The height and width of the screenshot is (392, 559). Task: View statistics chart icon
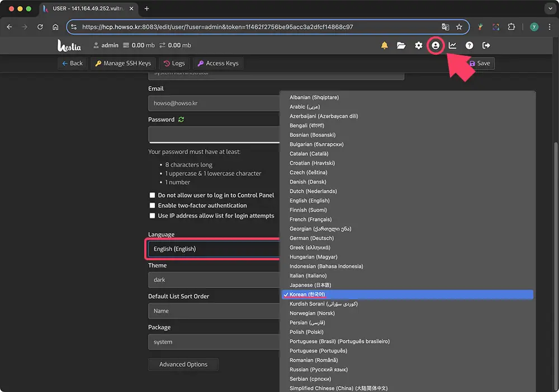[452, 45]
